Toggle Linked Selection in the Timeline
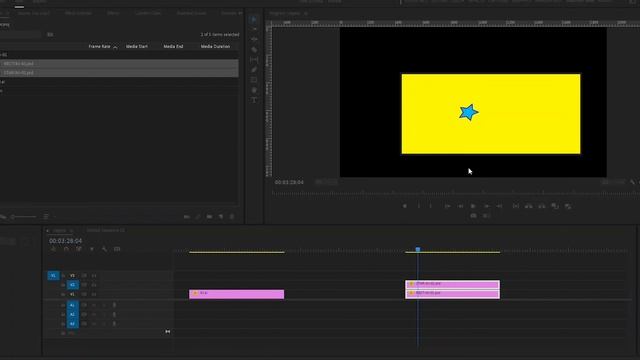640x360 pixels. 79,249
